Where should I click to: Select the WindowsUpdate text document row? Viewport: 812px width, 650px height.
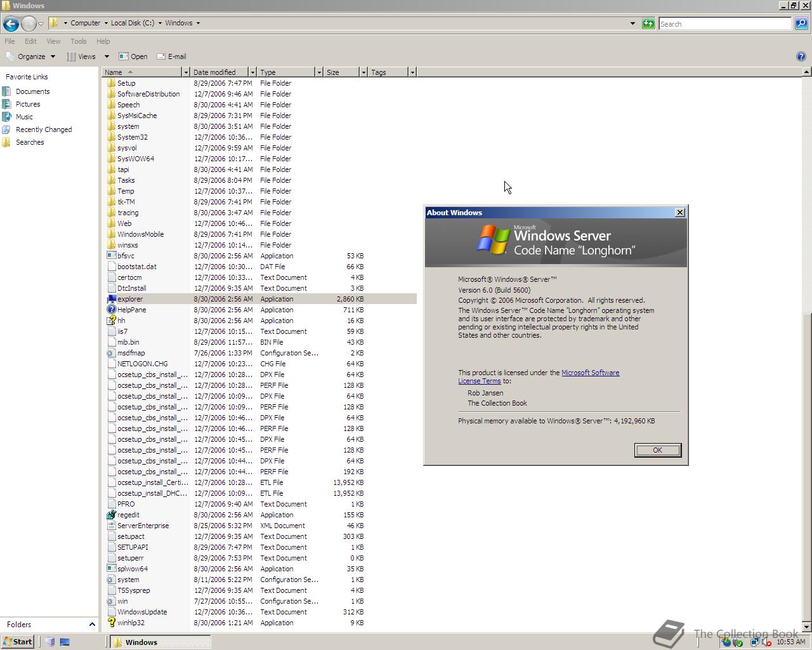(x=261, y=612)
